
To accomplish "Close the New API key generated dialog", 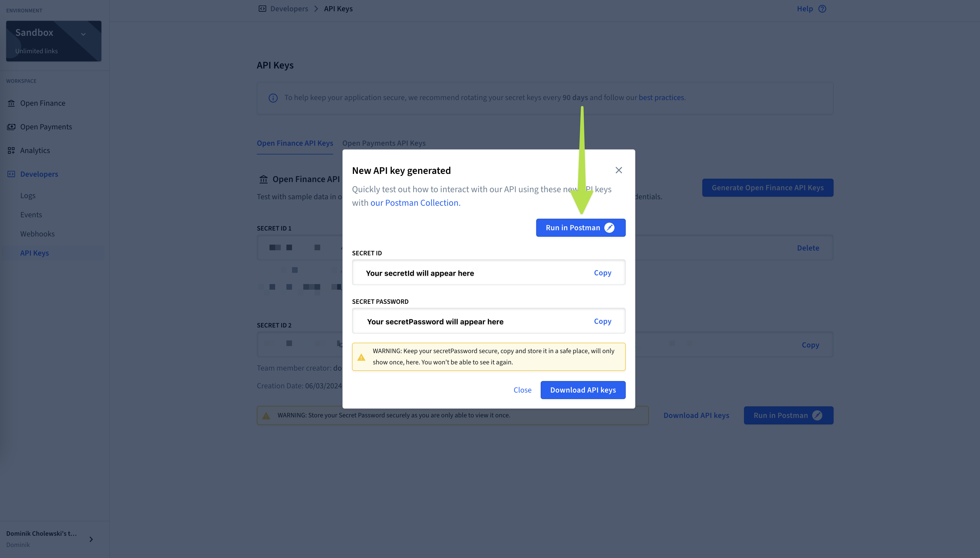I will [x=618, y=170].
